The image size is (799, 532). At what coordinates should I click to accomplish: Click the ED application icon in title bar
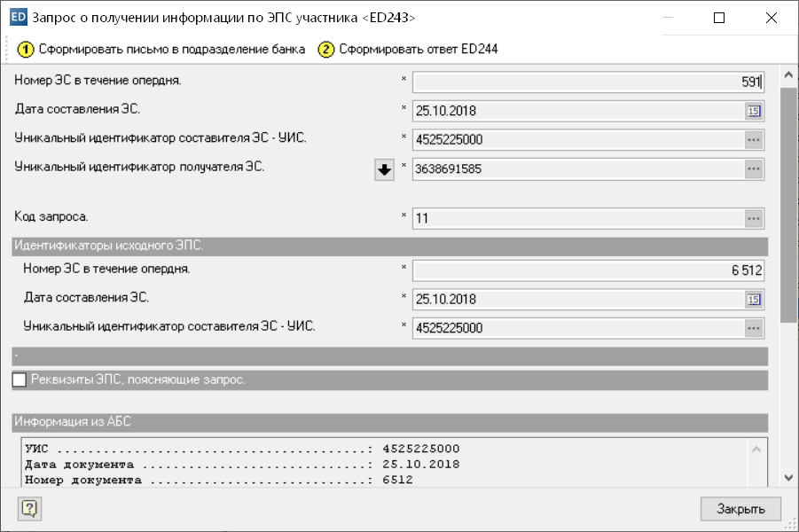coord(17,18)
